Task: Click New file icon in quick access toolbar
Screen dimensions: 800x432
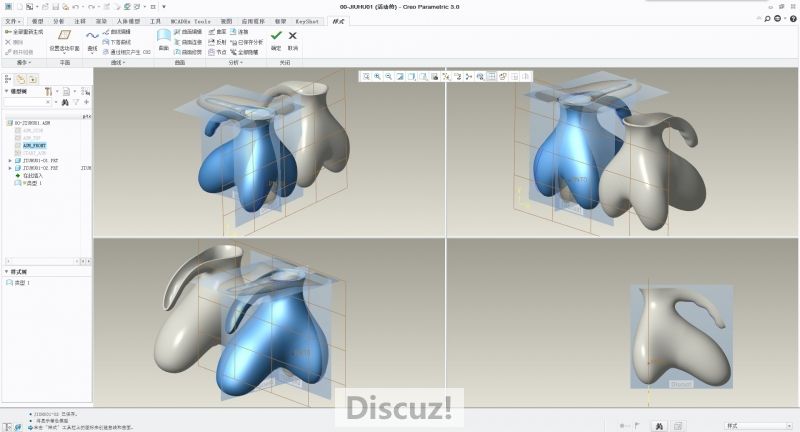Action: pyautogui.click(x=20, y=7)
